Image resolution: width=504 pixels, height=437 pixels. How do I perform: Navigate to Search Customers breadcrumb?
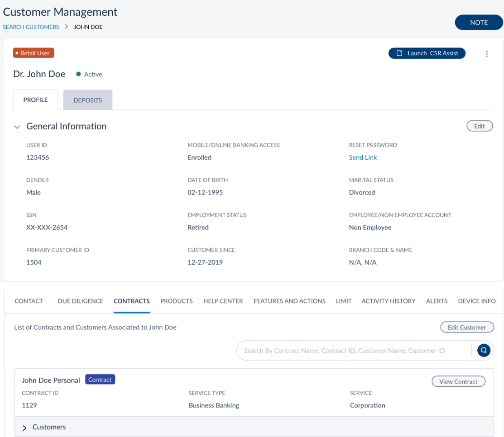[31, 27]
